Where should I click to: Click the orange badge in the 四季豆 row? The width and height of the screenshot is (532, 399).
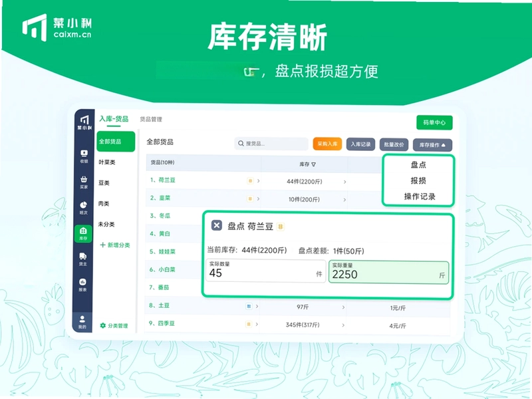pyautogui.click(x=249, y=325)
